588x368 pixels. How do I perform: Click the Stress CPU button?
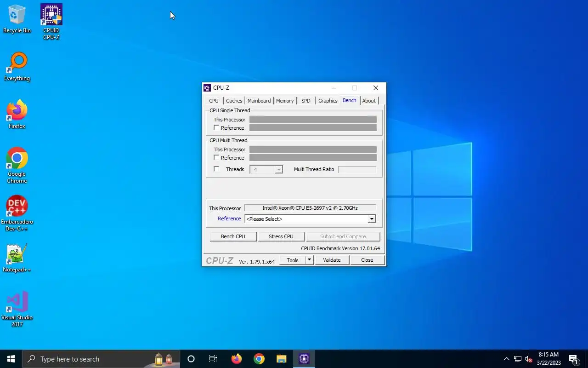coord(281,236)
